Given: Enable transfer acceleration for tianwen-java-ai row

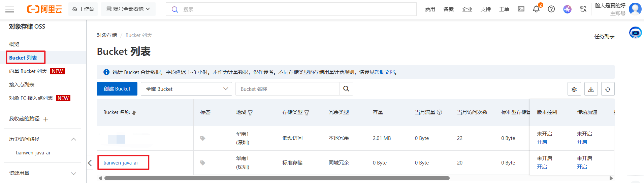Looking at the screenshot, I should [x=582, y=167].
